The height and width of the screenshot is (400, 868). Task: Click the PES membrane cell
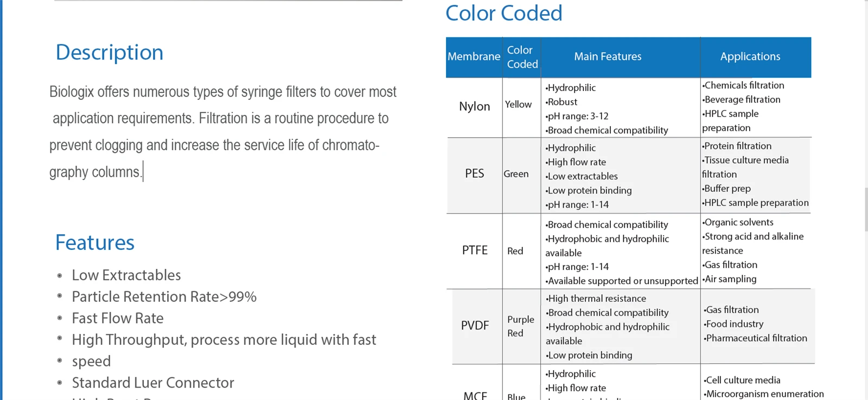coord(475,173)
